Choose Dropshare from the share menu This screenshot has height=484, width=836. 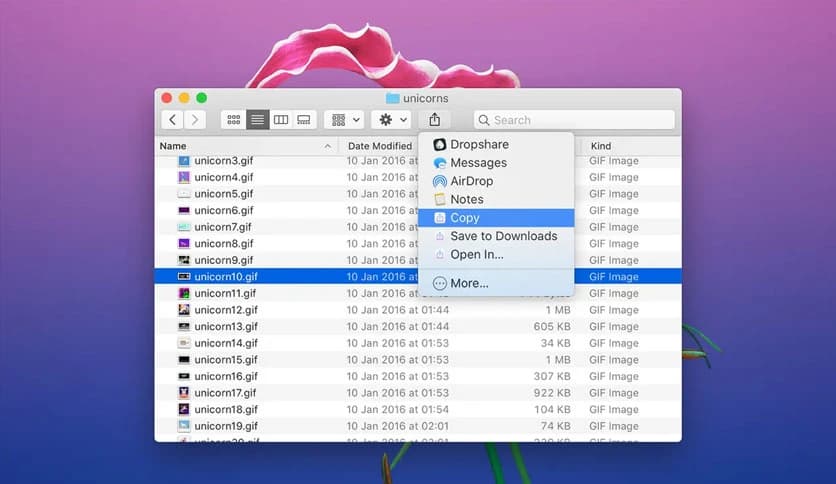click(480, 144)
